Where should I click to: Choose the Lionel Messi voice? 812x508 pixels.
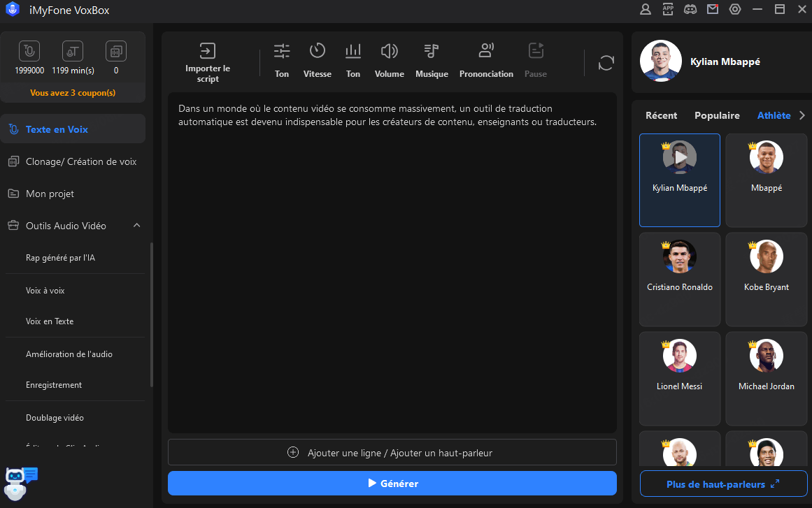point(680,379)
